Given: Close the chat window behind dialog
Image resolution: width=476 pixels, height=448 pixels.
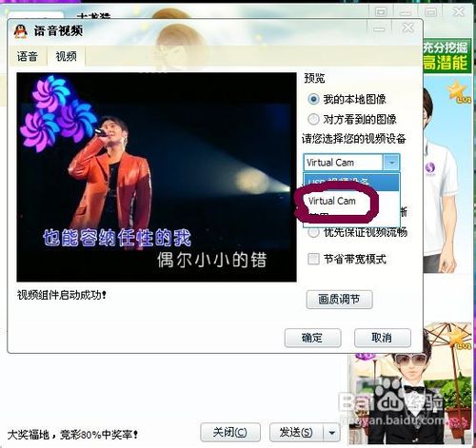Looking at the screenshot, I should tap(459, 12).
